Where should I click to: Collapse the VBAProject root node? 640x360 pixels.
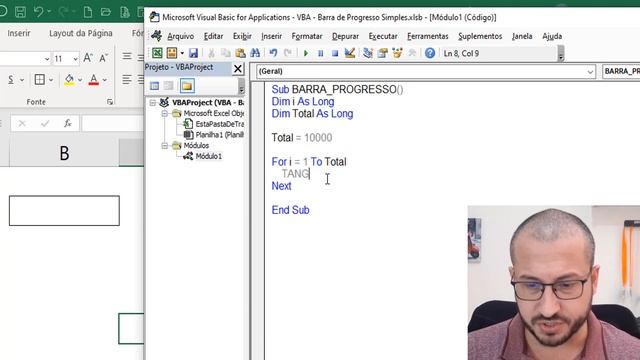[x=153, y=102]
